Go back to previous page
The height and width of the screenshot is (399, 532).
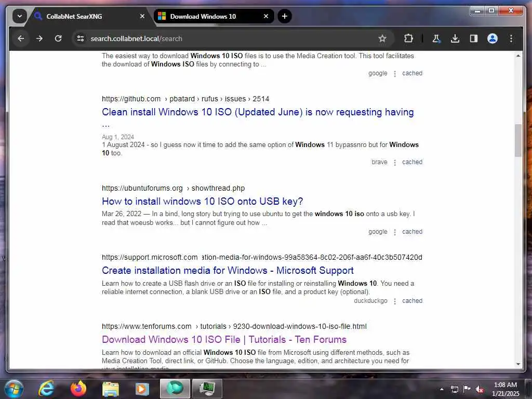pyautogui.click(x=21, y=38)
